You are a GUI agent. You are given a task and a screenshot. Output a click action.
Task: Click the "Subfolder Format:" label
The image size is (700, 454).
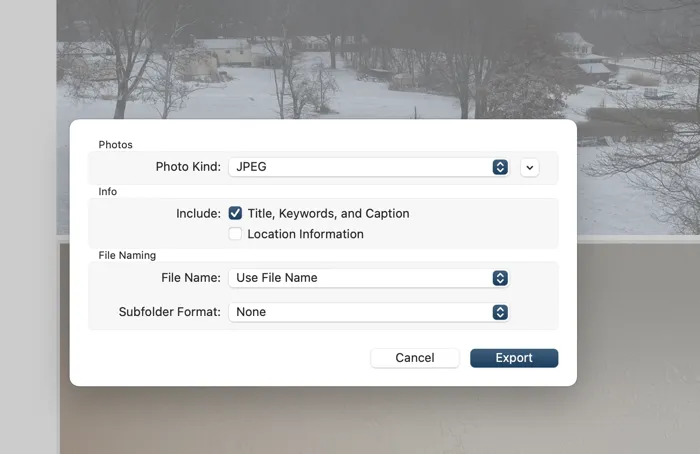click(169, 312)
